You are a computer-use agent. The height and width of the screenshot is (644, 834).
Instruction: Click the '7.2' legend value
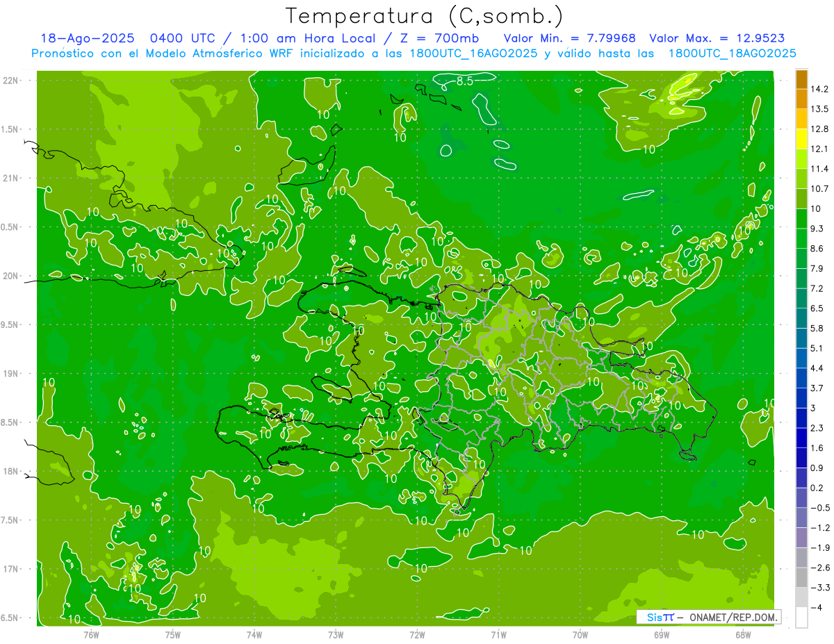pos(817,288)
